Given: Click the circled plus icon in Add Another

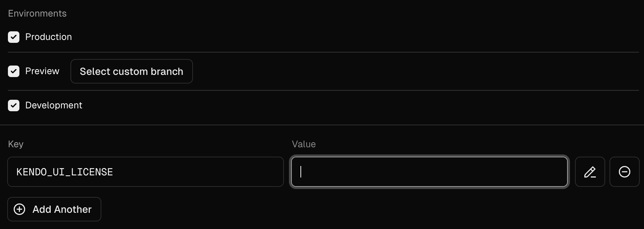Looking at the screenshot, I should 19,209.
